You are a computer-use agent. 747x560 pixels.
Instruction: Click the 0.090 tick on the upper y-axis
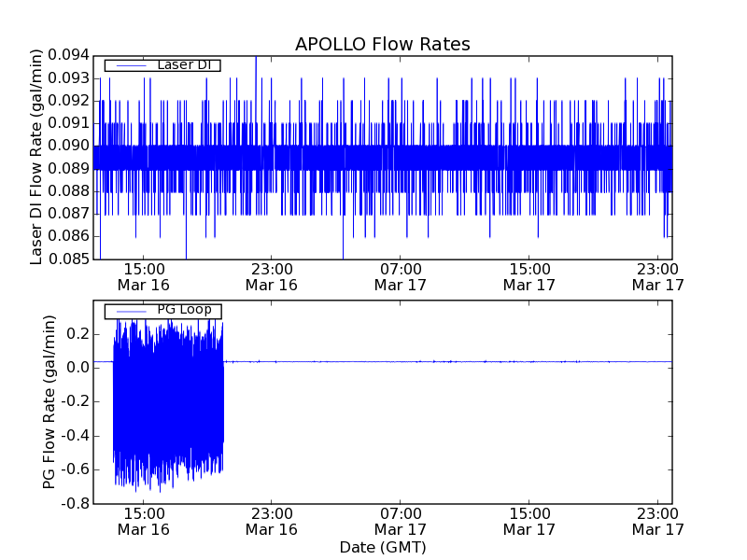coord(71,146)
